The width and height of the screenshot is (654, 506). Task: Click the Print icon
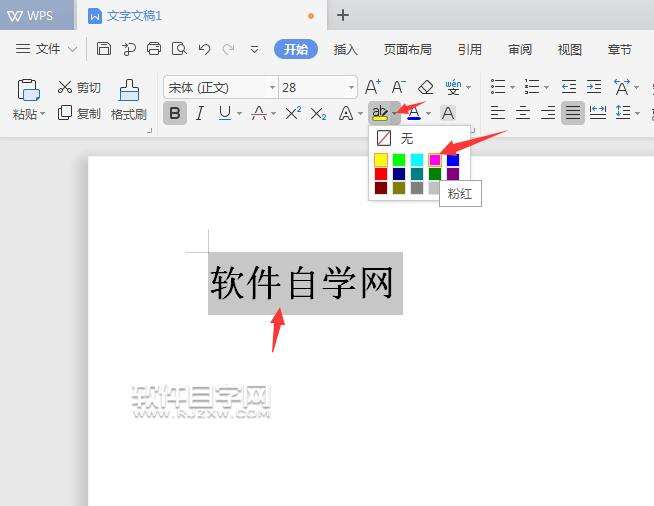coord(153,49)
